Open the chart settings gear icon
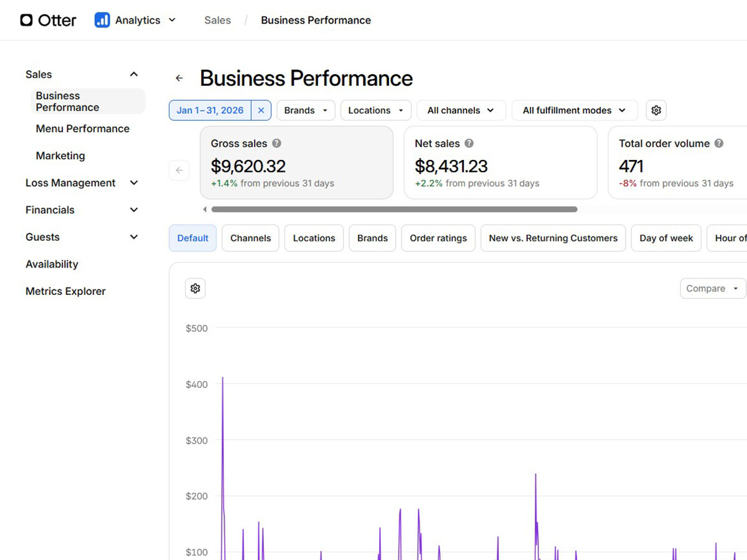The image size is (747, 560). [195, 288]
